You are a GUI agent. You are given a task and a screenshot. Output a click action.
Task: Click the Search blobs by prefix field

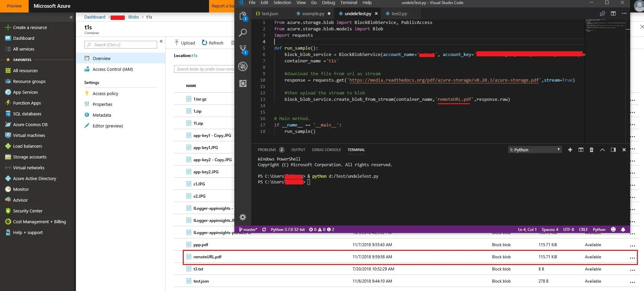(204, 69)
